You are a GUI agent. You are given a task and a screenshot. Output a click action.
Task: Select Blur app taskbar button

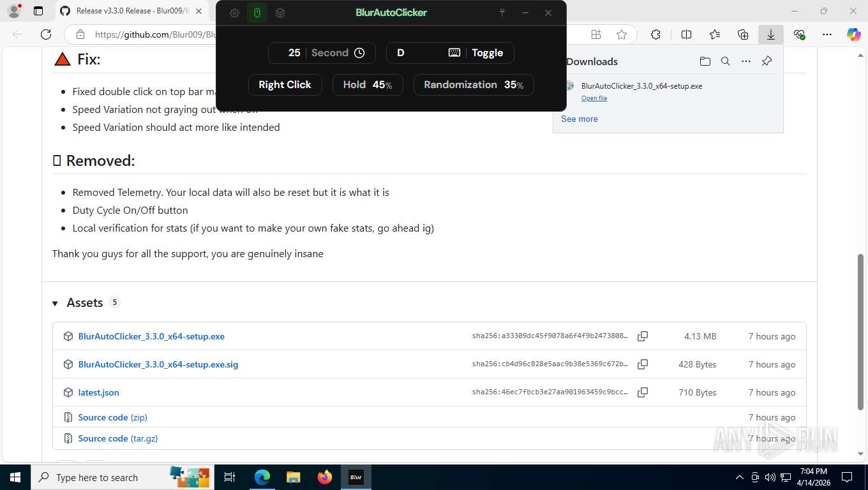356,477
